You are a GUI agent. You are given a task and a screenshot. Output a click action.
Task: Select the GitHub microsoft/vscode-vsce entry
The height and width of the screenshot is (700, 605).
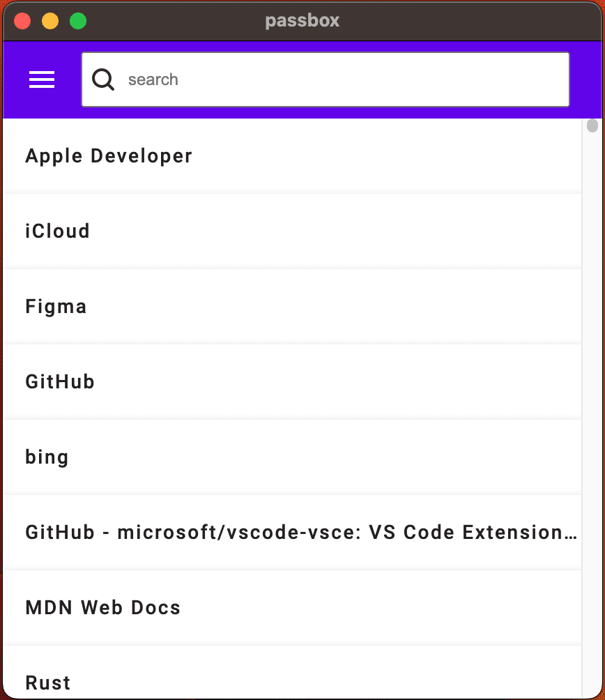coord(292,532)
